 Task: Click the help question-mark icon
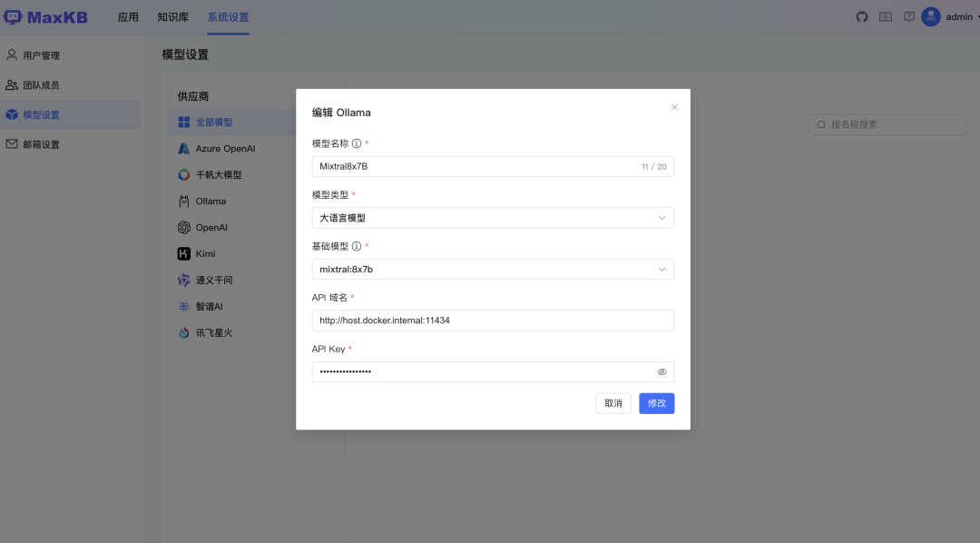pyautogui.click(x=908, y=16)
